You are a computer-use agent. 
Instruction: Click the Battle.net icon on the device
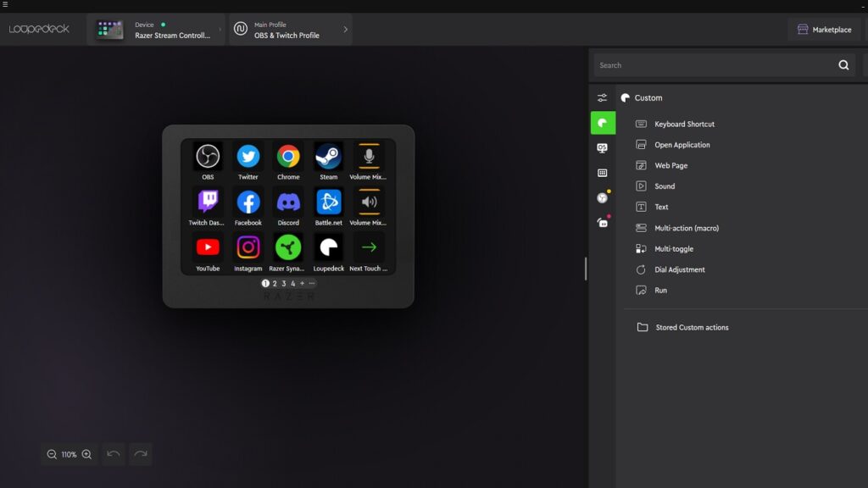(x=328, y=202)
